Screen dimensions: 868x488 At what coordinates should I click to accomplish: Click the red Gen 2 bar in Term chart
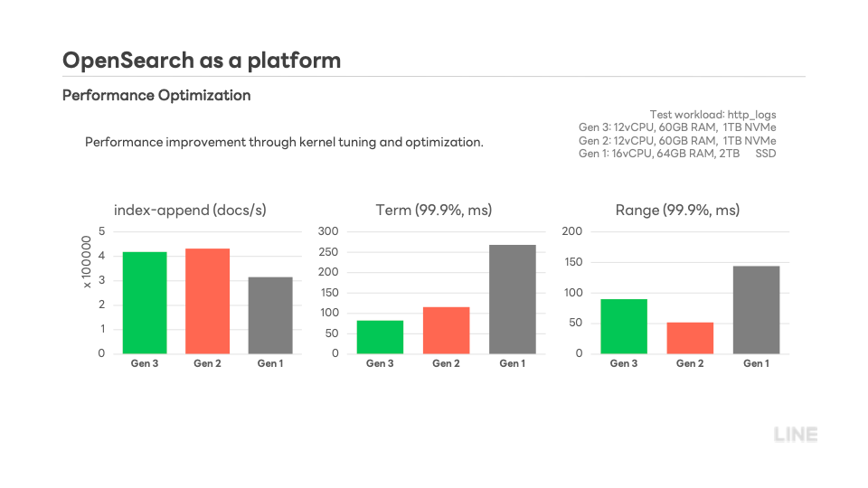coord(446,331)
